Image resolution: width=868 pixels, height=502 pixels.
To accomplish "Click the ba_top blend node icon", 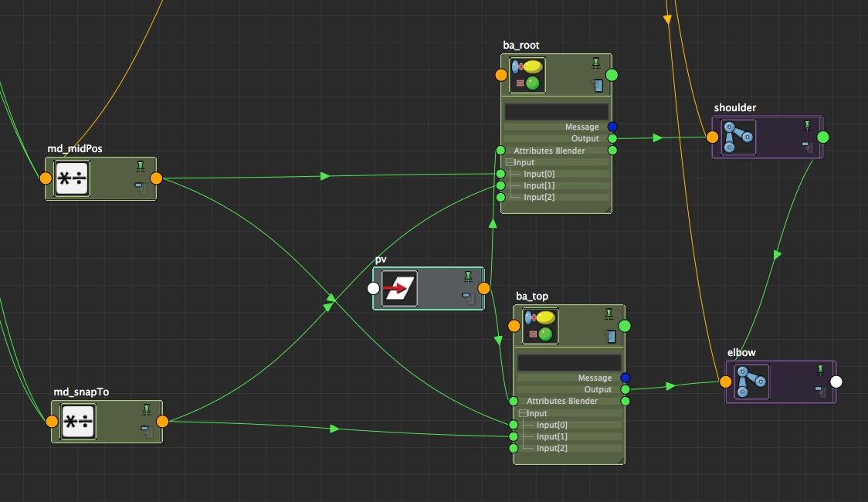I will pos(541,325).
